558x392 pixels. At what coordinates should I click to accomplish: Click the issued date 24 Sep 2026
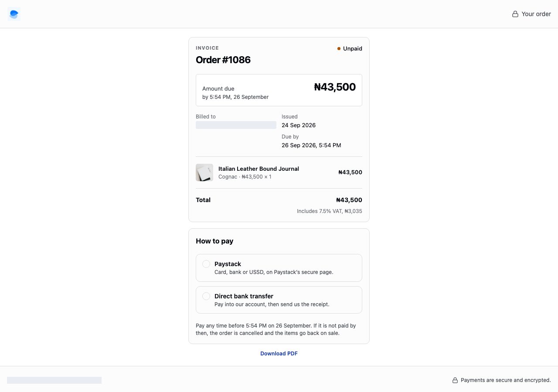299,125
